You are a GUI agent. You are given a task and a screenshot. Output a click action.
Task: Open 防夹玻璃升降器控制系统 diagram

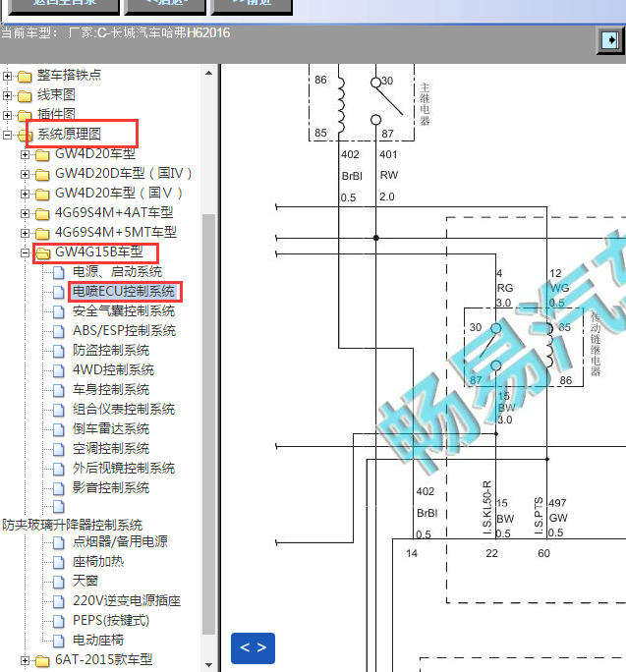click(x=72, y=525)
